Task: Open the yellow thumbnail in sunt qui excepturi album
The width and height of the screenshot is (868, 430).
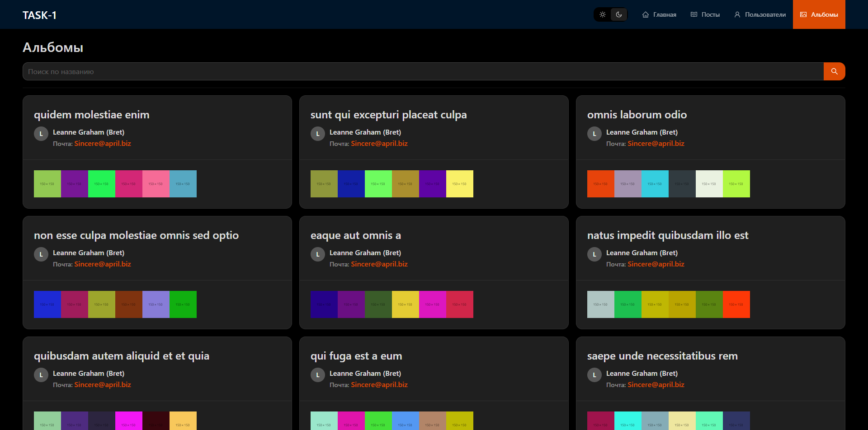Action: [x=460, y=184]
